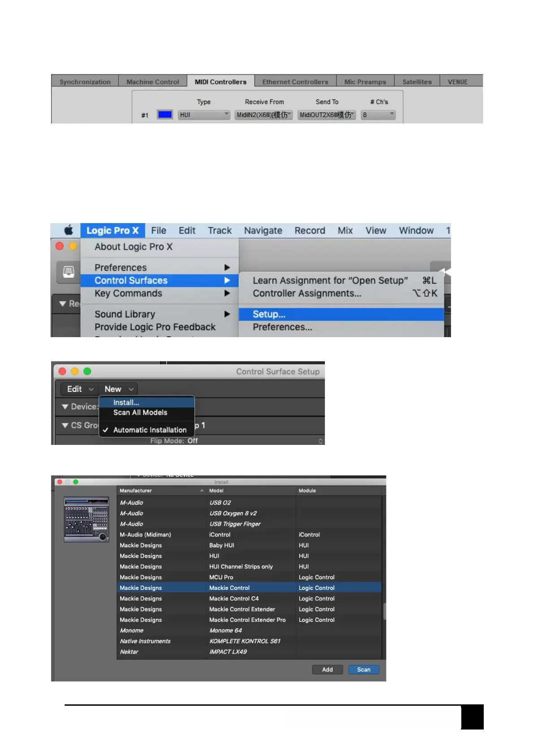Open the Edit menu in menu bar

(187, 230)
